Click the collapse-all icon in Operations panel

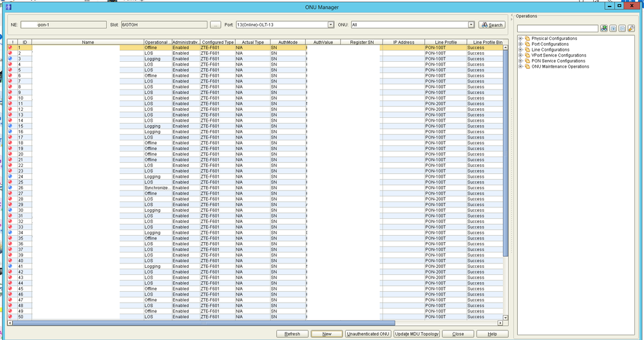622,28
